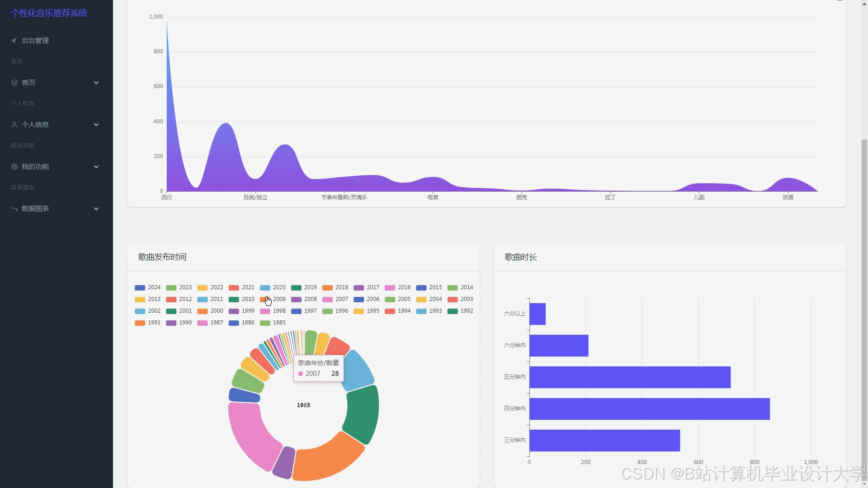Screen dimensions: 868x488
Task: Open 后台管理 menu item
Action: [x=35, y=41]
